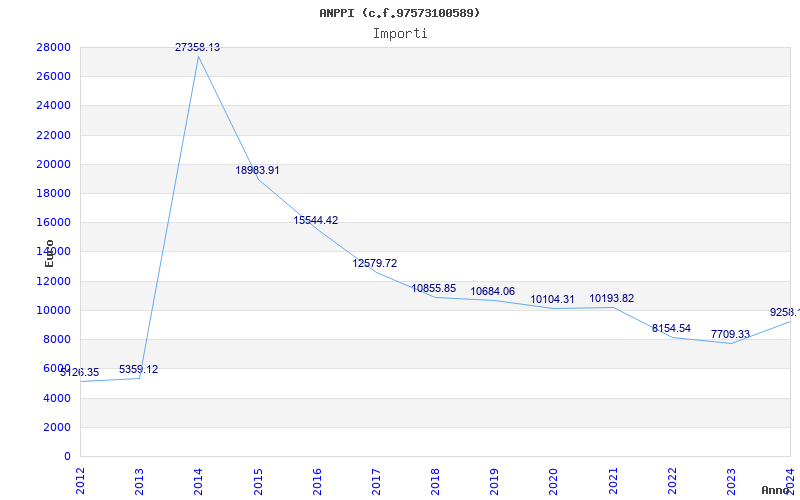This screenshot has width=800, height=500.
Task: Click x-axis year label 2017
Action: pyautogui.click(x=376, y=482)
